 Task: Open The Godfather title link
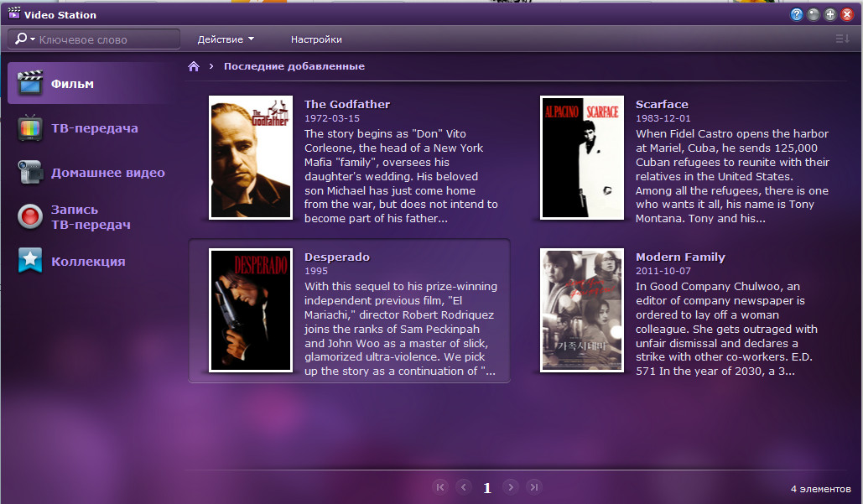[x=346, y=105]
